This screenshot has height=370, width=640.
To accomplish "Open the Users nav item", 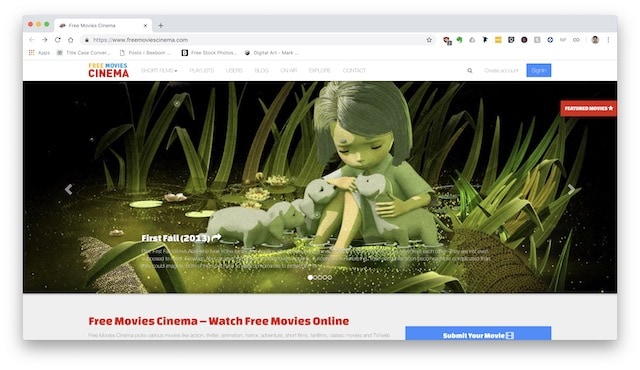I will click(234, 71).
